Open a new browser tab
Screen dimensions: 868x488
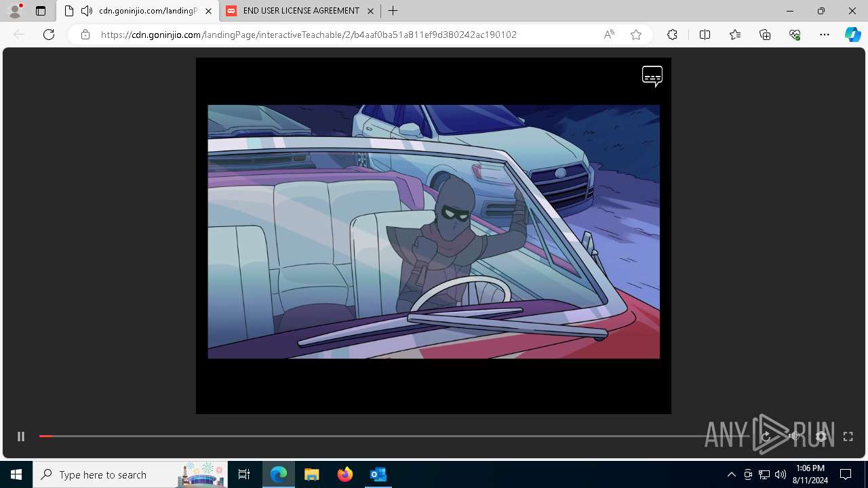[x=393, y=11]
